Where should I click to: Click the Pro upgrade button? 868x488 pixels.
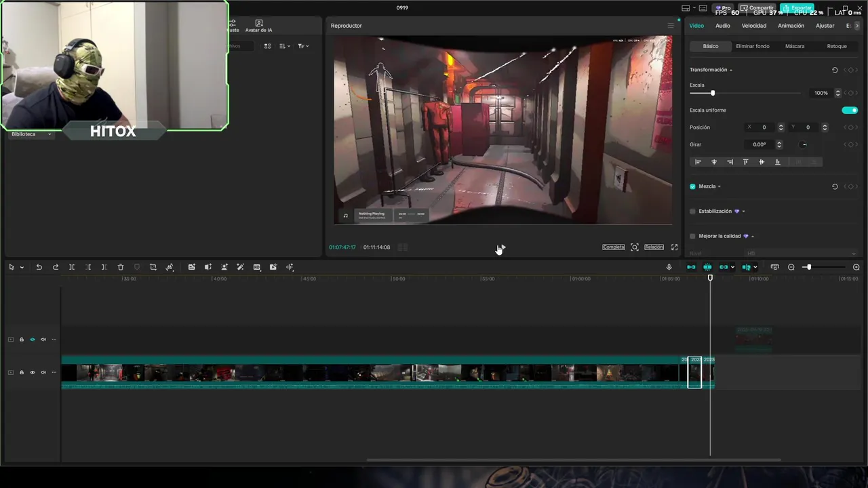tap(723, 7)
